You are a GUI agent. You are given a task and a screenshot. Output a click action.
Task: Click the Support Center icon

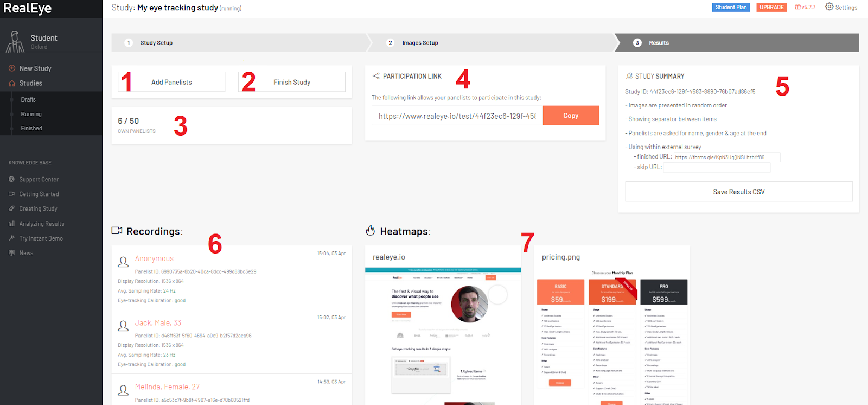coord(11,179)
